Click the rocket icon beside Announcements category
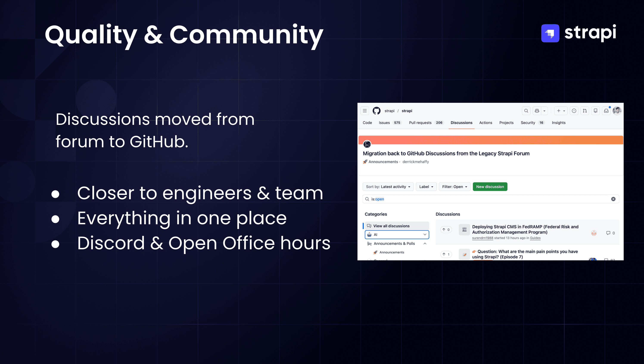Viewport: 644px width, 364px height. tap(375, 252)
